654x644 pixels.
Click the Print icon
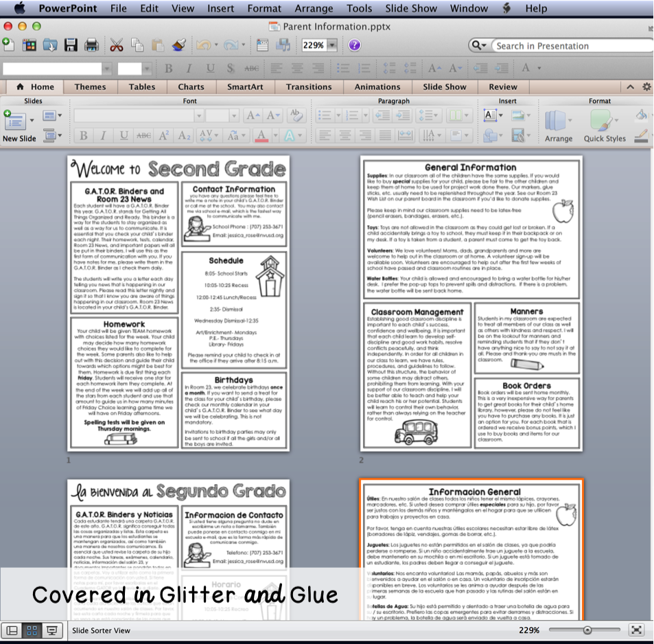tap(91, 45)
